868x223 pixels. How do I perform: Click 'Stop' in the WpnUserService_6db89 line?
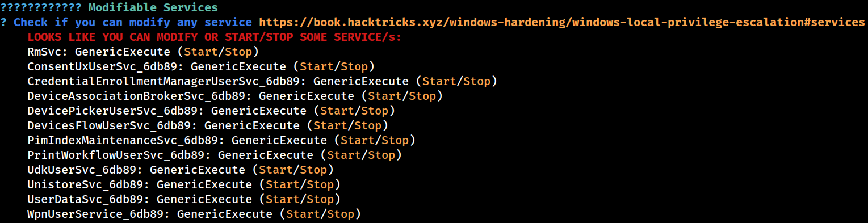pos(341,214)
